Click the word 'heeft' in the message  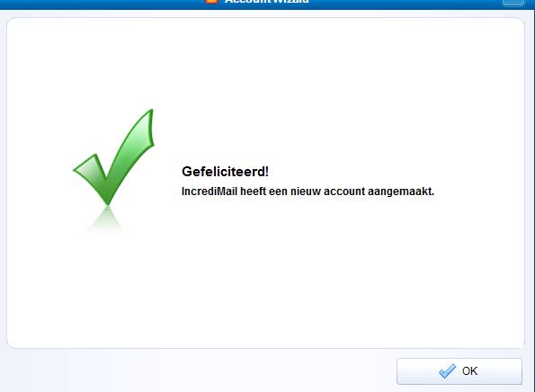coord(253,192)
